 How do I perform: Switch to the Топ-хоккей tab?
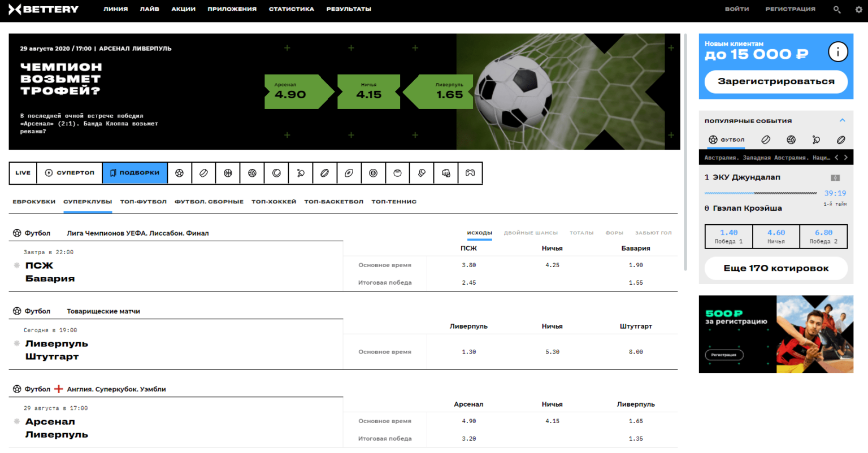coord(274,202)
